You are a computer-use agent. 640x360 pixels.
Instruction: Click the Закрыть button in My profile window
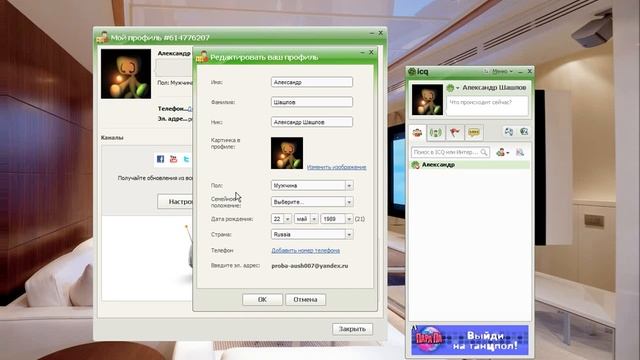point(352,329)
